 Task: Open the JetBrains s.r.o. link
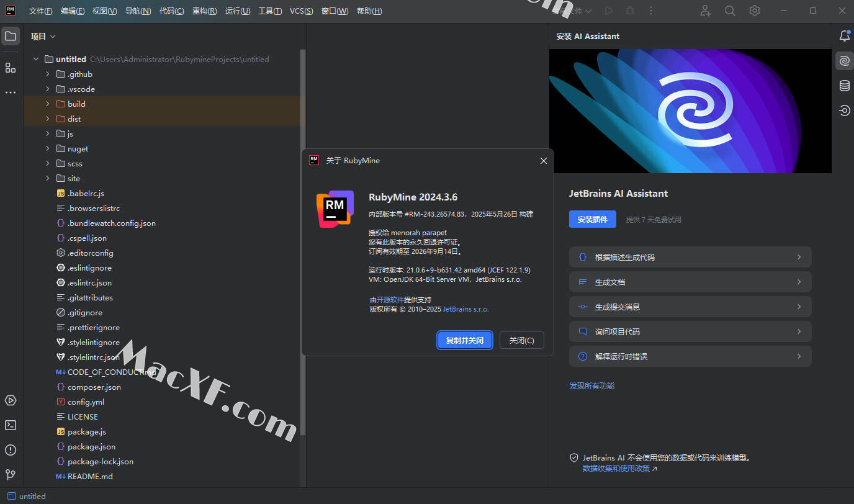[x=465, y=309]
